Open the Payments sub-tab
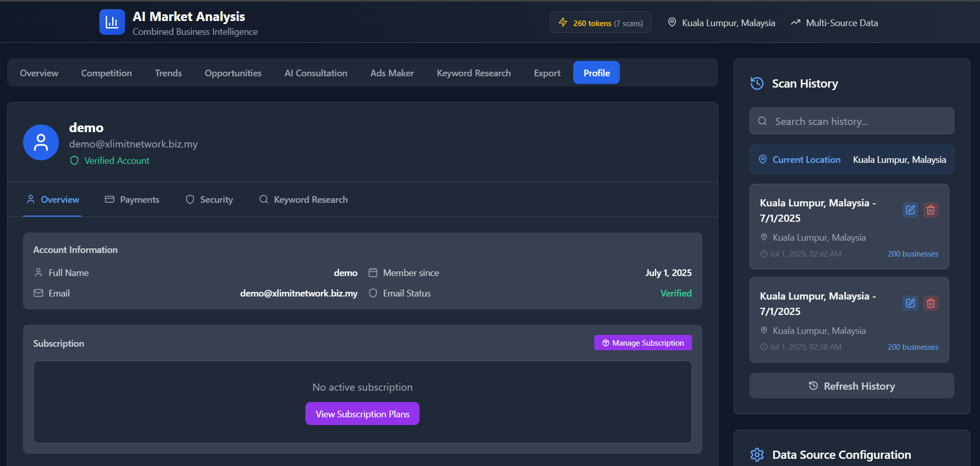This screenshot has width=980, height=466. pyautogui.click(x=132, y=200)
